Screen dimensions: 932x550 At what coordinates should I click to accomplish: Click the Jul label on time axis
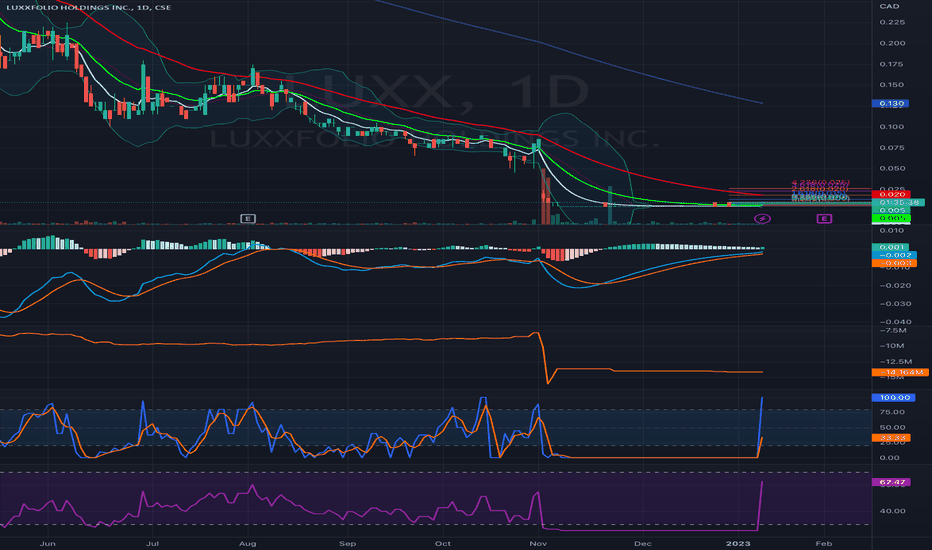[152, 543]
